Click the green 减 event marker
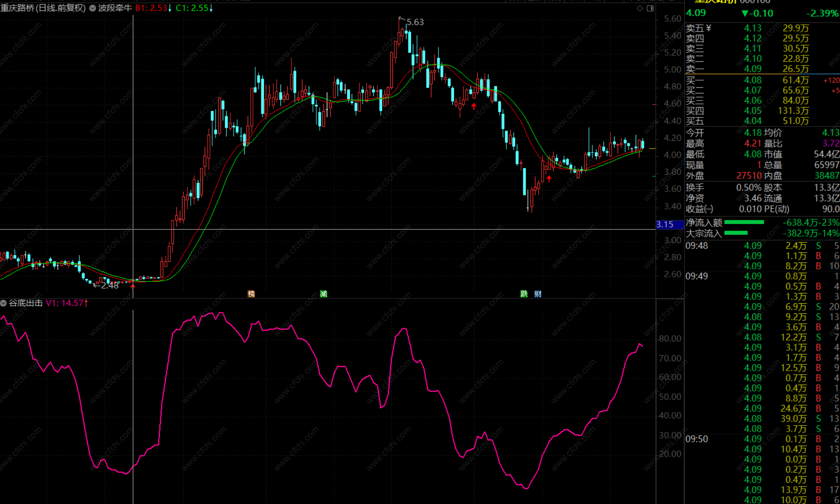Image resolution: width=840 pixels, height=504 pixels. pyautogui.click(x=323, y=294)
